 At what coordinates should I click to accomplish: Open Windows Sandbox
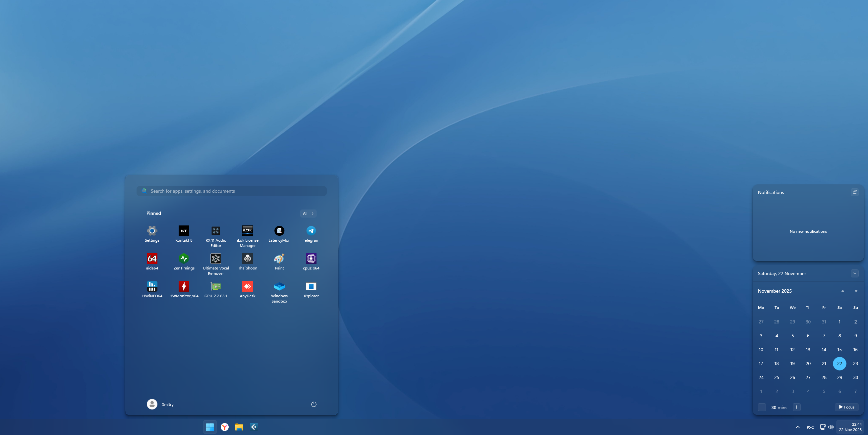279,286
